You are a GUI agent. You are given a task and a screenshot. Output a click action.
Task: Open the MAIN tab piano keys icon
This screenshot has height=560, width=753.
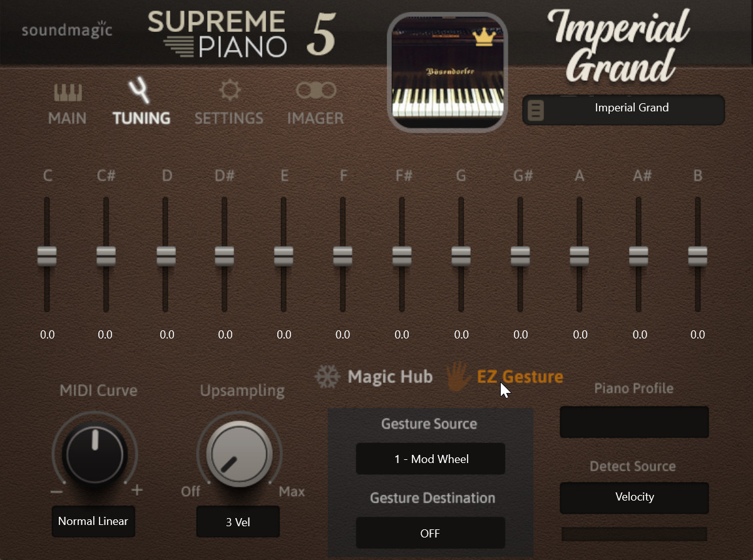[x=68, y=93]
